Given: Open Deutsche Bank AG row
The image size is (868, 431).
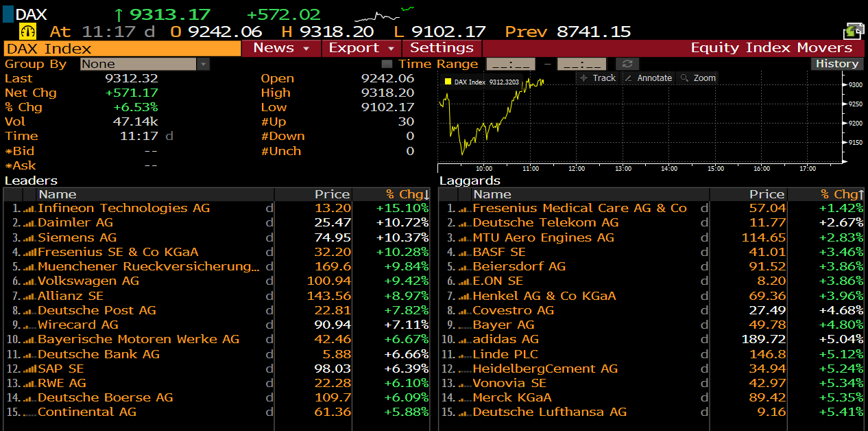Looking at the screenshot, I should point(217,354).
